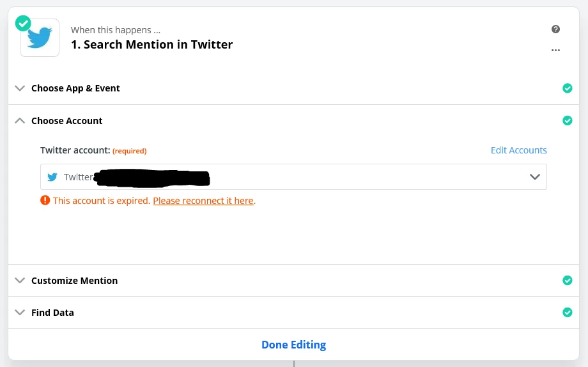The width and height of the screenshot is (588, 367).
Task: Click green check beside Choose App & Event
Action: pyautogui.click(x=567, y=88)
